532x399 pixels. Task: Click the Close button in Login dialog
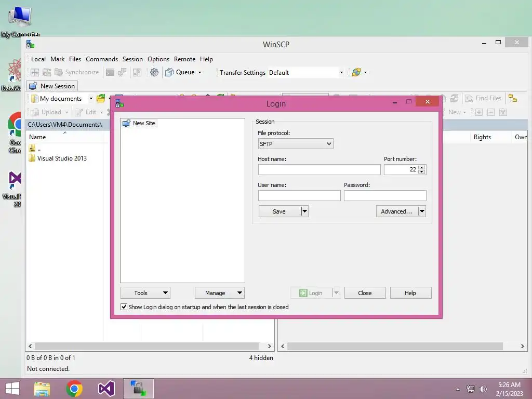(365, 293)
